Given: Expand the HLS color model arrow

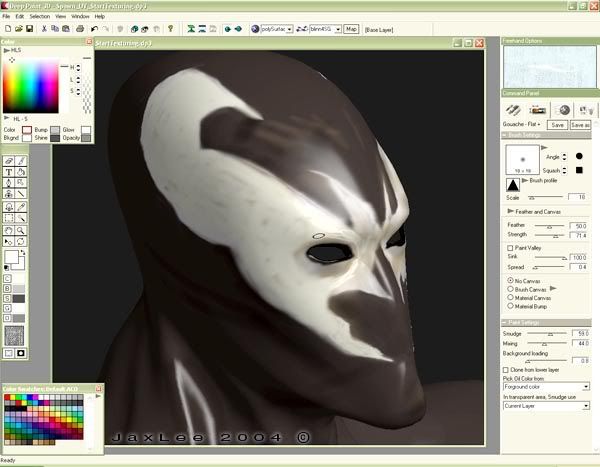Looking at the screenshot, I should point(7,51).
